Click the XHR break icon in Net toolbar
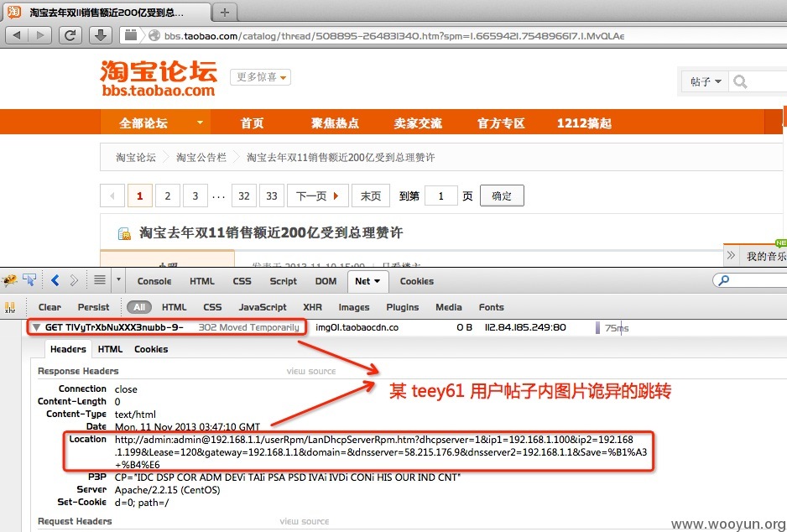 pos(10,307)
